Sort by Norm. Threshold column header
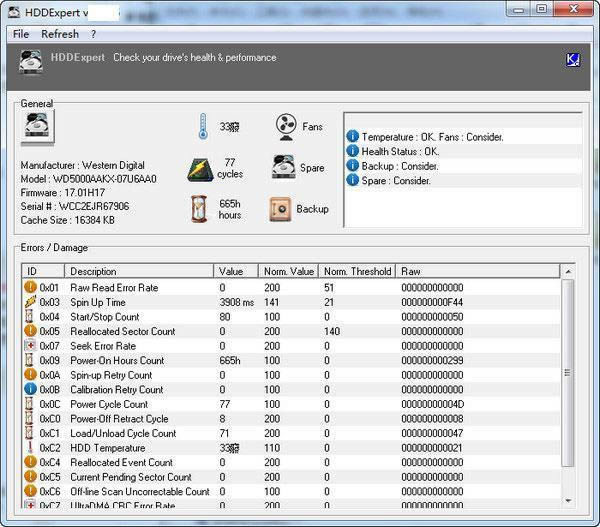600x527 pixels. coord(357,271)
